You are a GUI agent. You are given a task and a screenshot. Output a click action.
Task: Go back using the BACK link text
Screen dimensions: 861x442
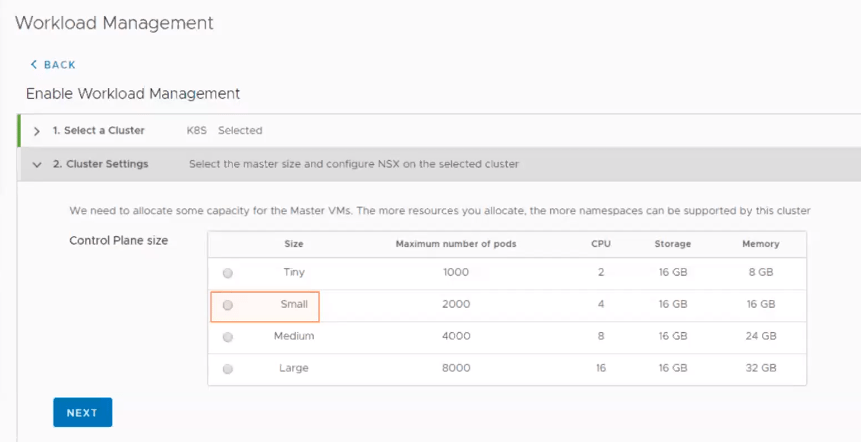pyautogui.click(x=59, y=65)
